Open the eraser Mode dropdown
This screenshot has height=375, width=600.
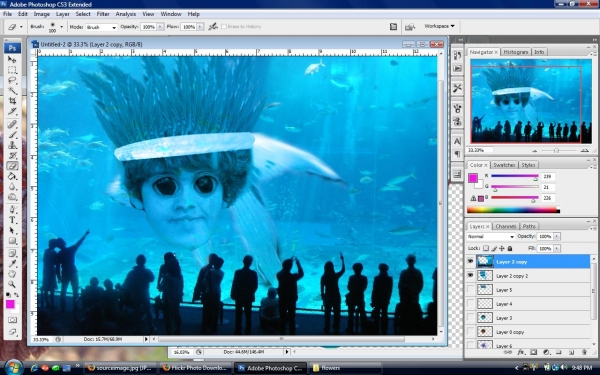[101, 27]
